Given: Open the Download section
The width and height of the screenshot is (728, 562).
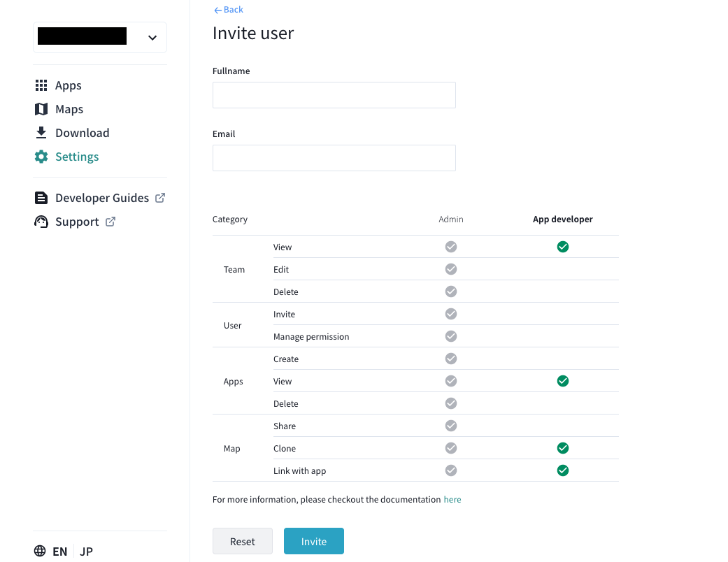Looking at the screenshot, I should coord(83,133).
